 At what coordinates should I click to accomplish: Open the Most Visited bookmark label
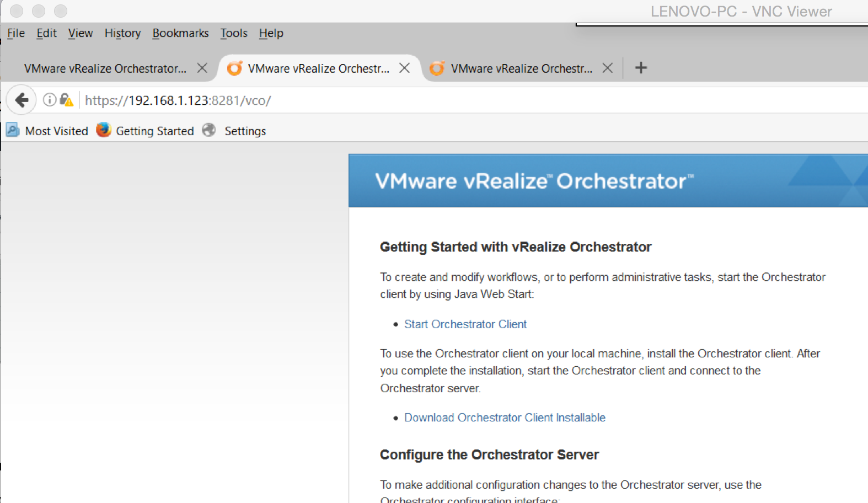[57, 131]
